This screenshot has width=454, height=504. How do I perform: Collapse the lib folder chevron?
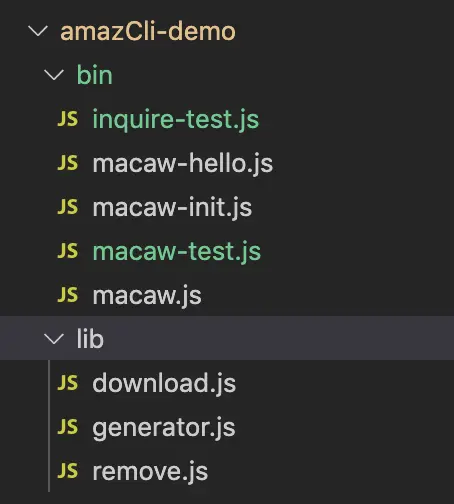54,339
